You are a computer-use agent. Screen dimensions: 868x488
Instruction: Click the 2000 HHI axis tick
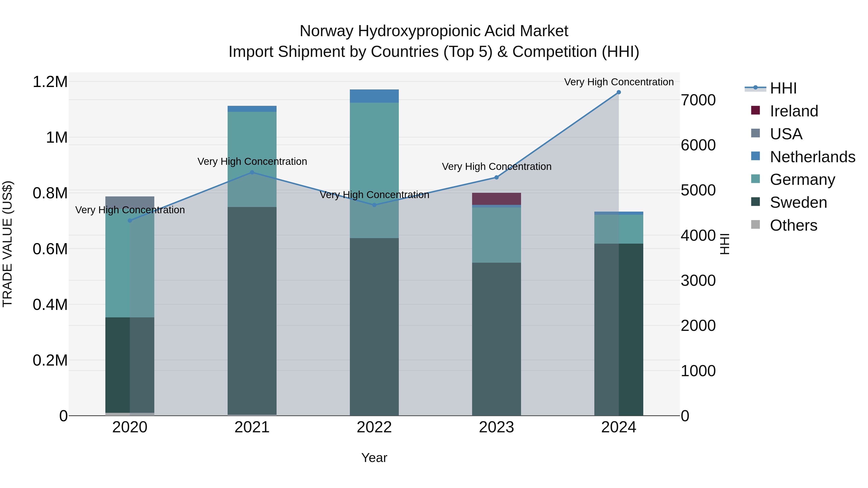point(698,326)
